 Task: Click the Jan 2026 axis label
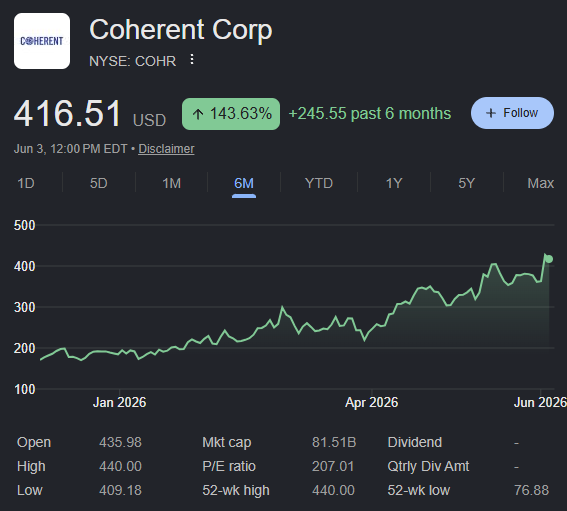click(119, 403)
